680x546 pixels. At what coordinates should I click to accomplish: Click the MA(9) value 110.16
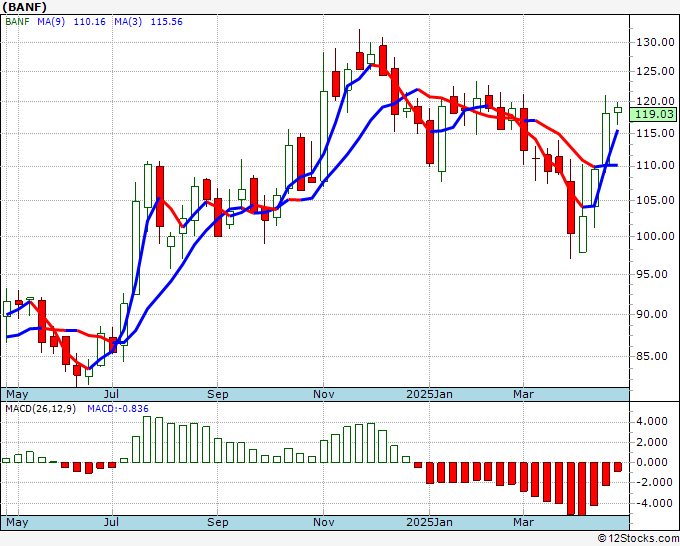(89, 22)
